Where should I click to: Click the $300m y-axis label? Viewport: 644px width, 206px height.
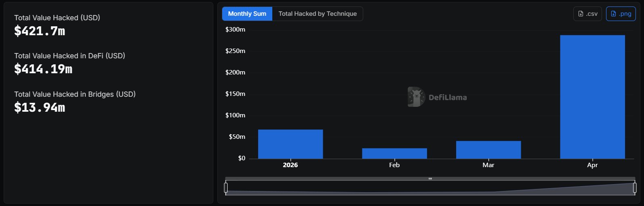[235, 30]
